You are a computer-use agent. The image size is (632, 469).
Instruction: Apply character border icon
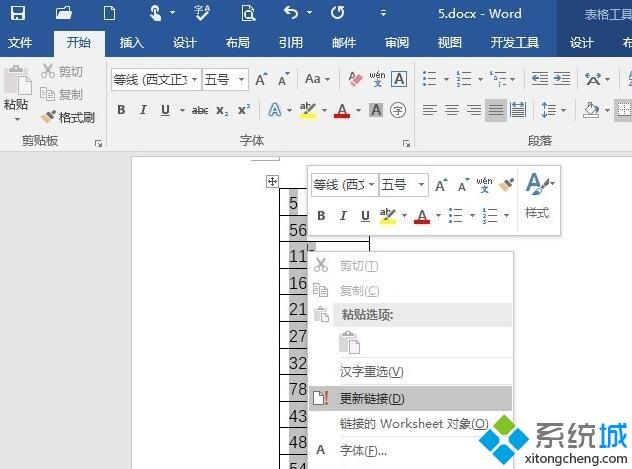(x=399, y=79)
